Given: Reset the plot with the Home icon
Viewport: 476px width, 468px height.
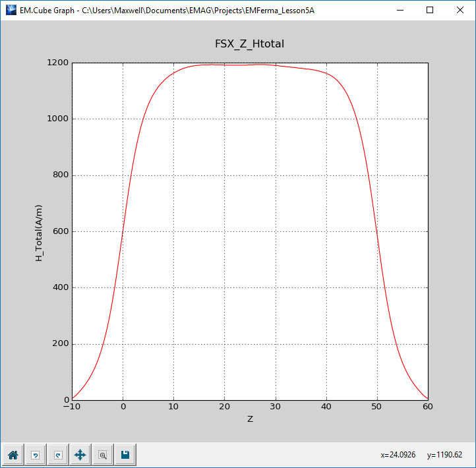Looking at the screenshot, I should pyautogui.click(x=13, y=455).
